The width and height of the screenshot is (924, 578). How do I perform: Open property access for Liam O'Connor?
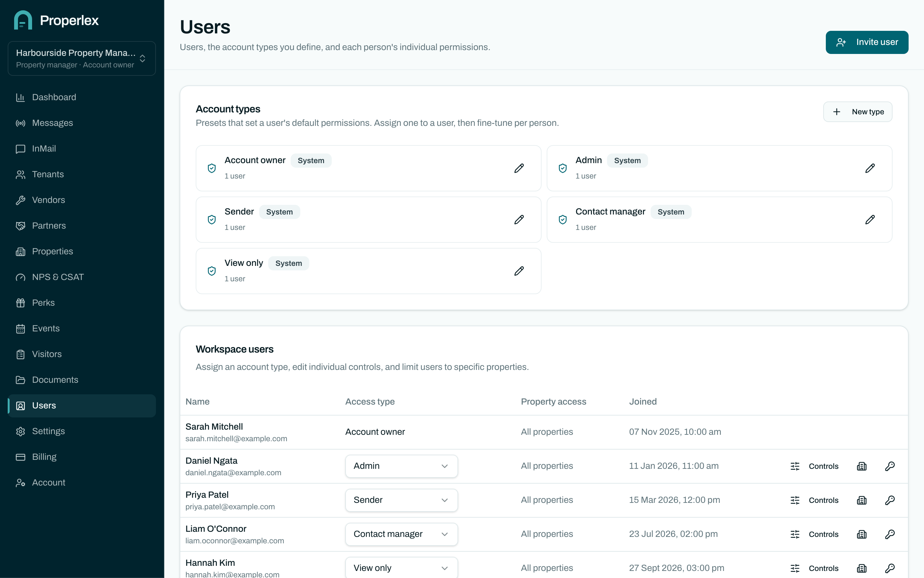coord(862,534)
